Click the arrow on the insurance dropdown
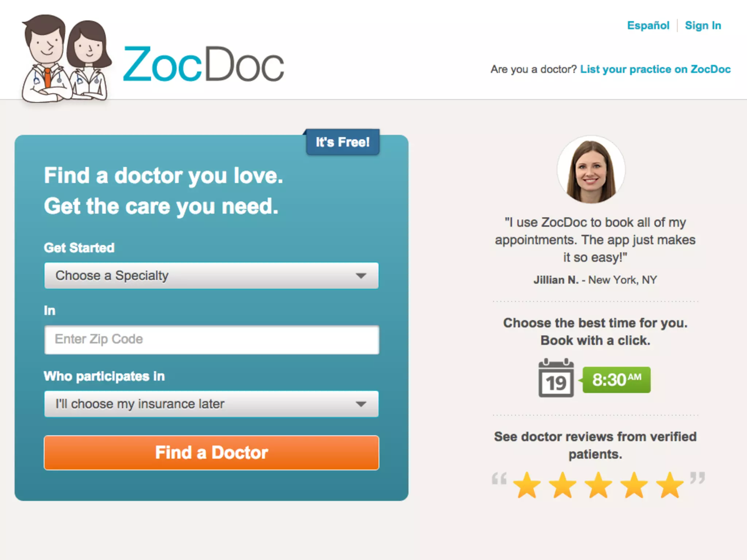This screenshot has width=747, height=560. [x=361, y=404]
